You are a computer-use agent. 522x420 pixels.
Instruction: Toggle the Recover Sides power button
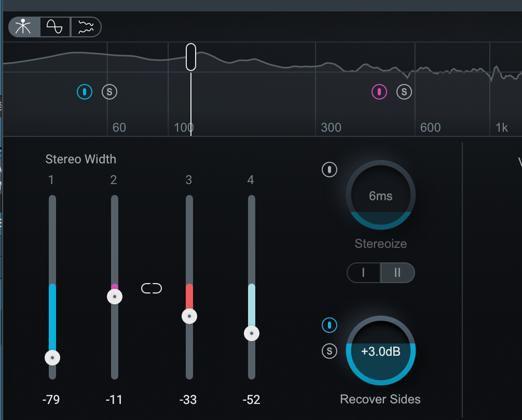pyautogui.click(x=329, y=325)
